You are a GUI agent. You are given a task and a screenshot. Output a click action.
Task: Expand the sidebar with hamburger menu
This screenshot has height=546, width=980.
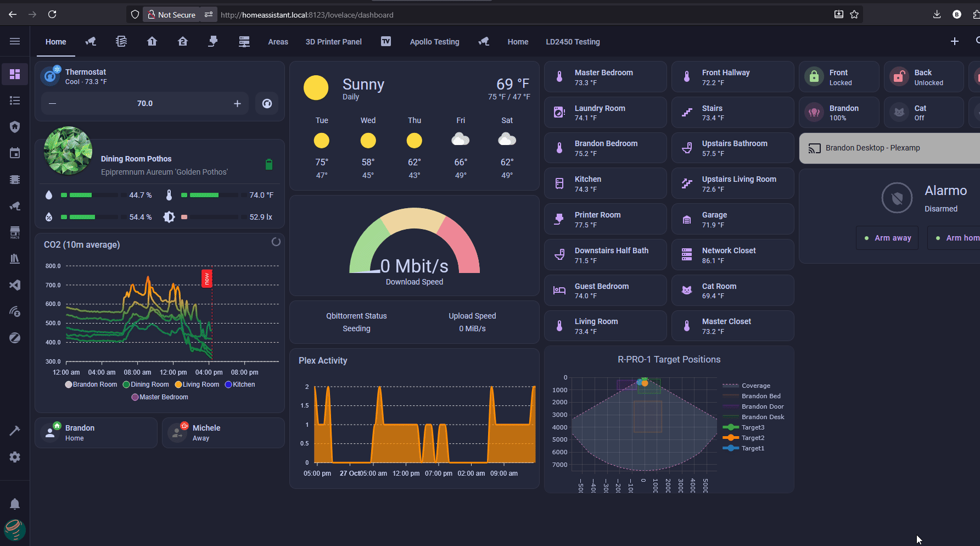(x=15, y=42)
